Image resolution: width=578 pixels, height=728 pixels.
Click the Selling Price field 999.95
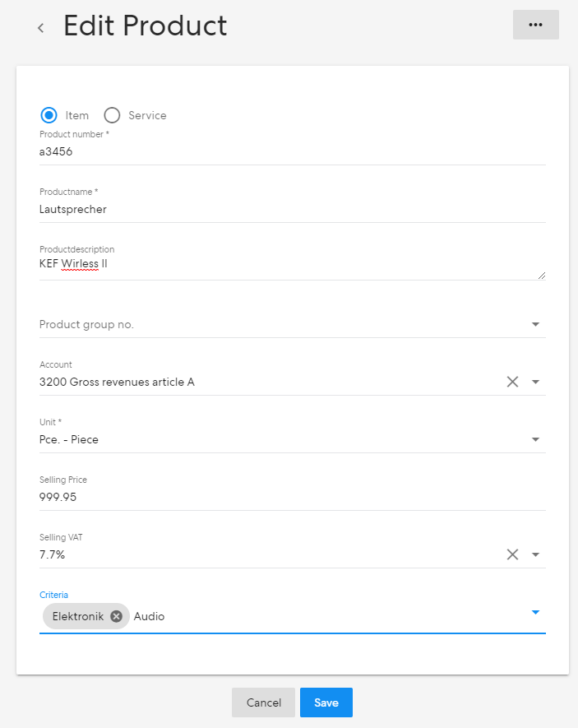tap(292, 497)
